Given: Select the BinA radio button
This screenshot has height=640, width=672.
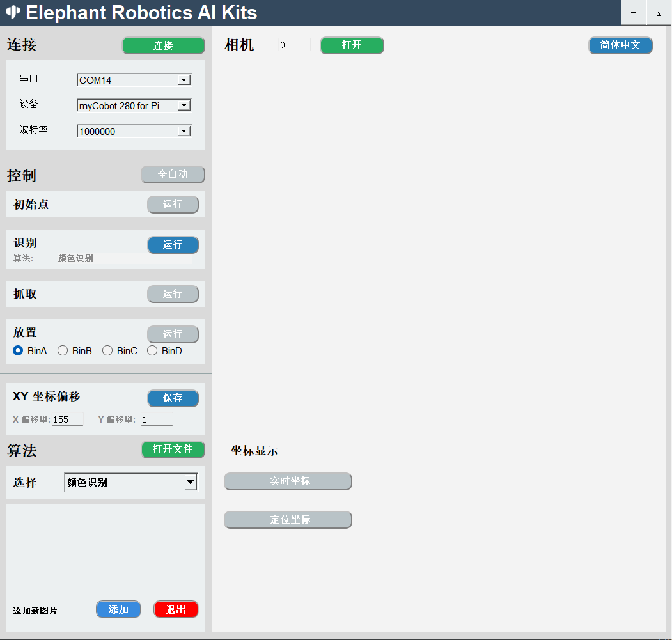Looking at the screenshot, I should pyautogui.click(x=19, y=351).
